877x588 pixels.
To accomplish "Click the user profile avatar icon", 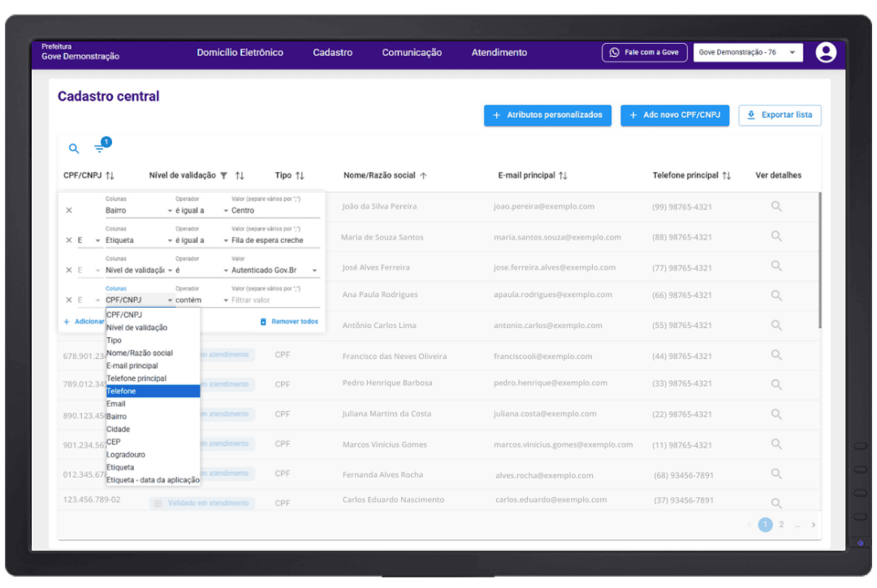I will click(x=826, y=53).
